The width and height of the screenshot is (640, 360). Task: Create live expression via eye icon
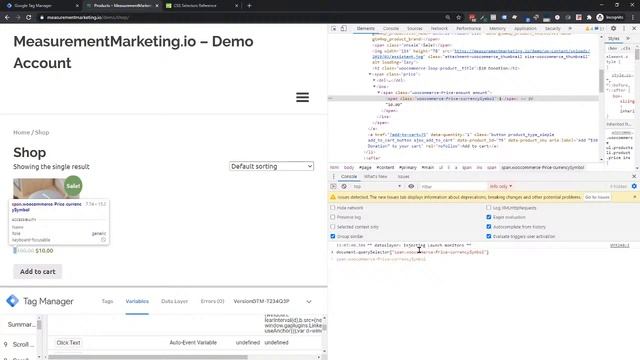click(411, 187)
